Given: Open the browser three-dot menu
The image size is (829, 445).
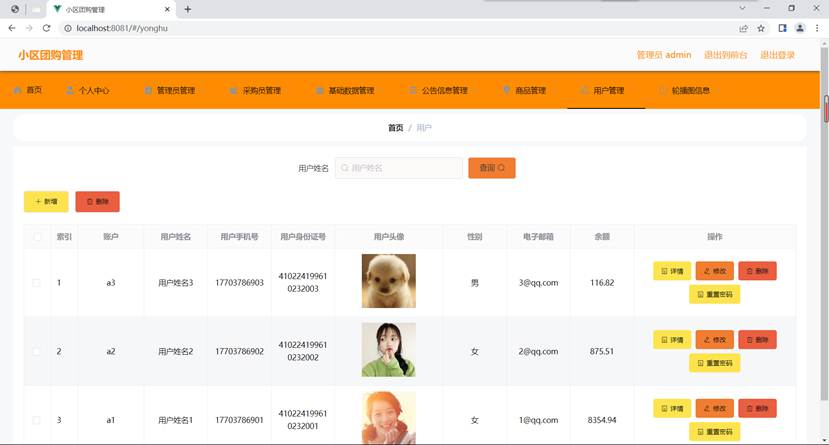Looking at the screenshot, I should point(817,29).
